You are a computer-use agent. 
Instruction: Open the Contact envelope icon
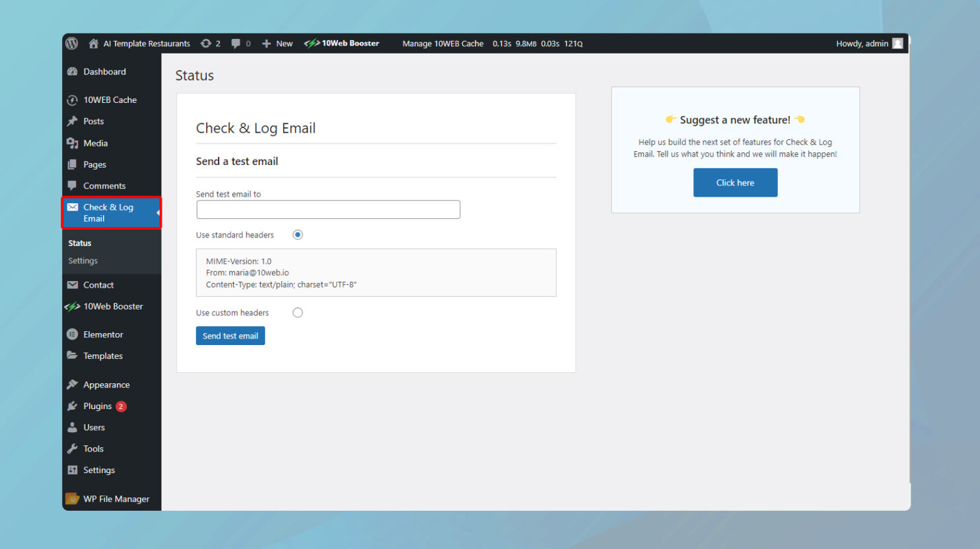point(73,284)
